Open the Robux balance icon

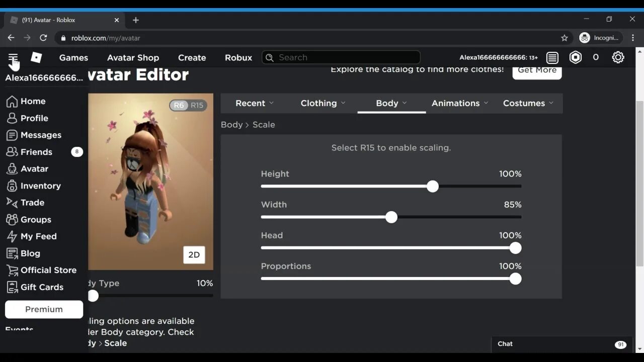[x=576, y=57]
